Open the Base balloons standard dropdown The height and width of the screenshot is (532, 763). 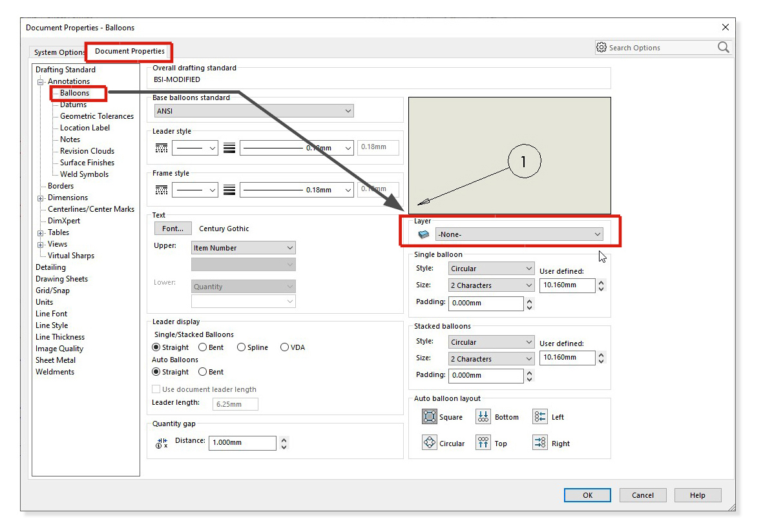point(253,111)
